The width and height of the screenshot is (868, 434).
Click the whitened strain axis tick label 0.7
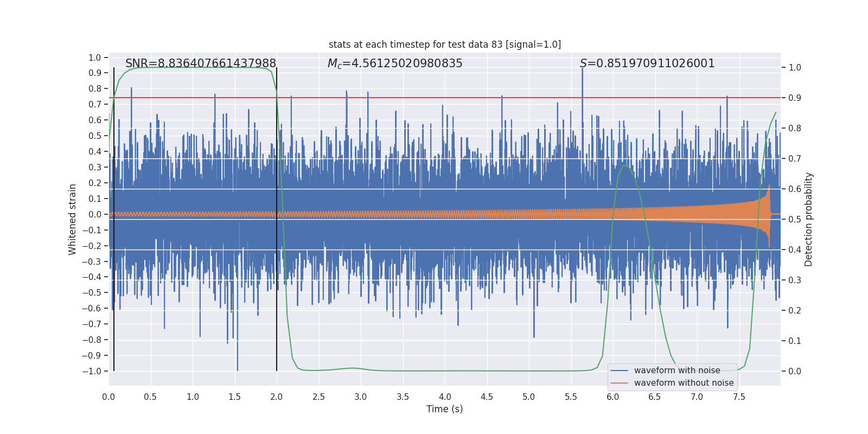coord(95,104)
